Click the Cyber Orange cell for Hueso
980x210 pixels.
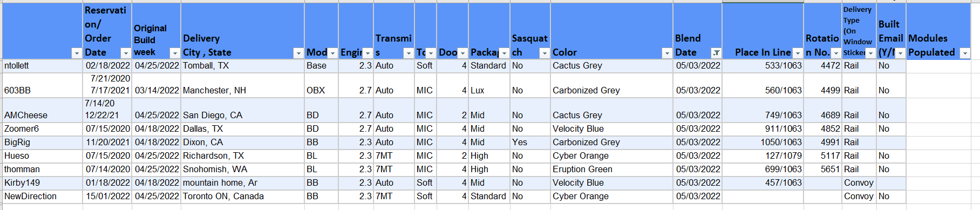(x=611, y=156)
